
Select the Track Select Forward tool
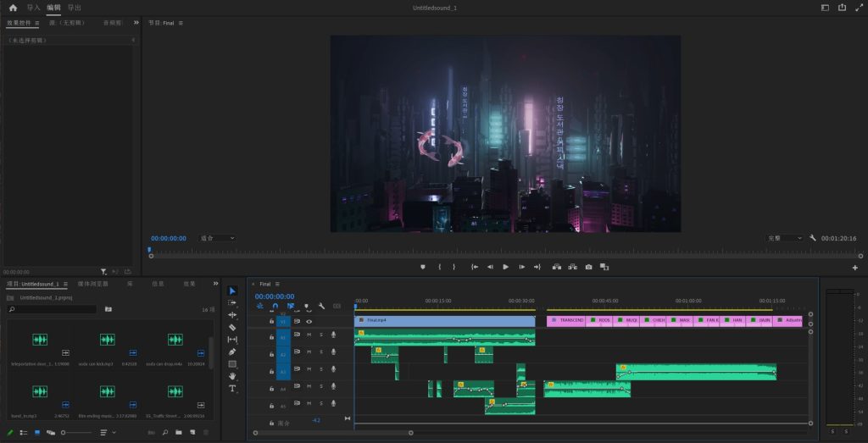tap(232, 303)
